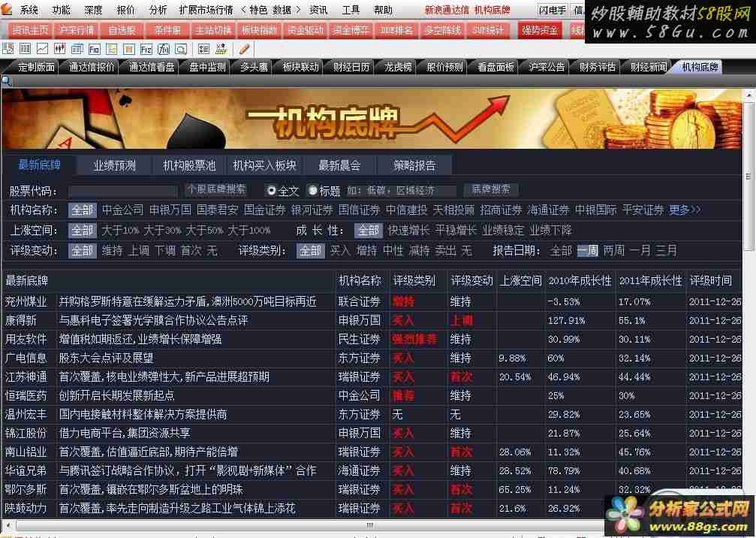756x538 pixels.
Task: Open the 龙虎榜 bottom-strip tab
Action: pos(398,67)
